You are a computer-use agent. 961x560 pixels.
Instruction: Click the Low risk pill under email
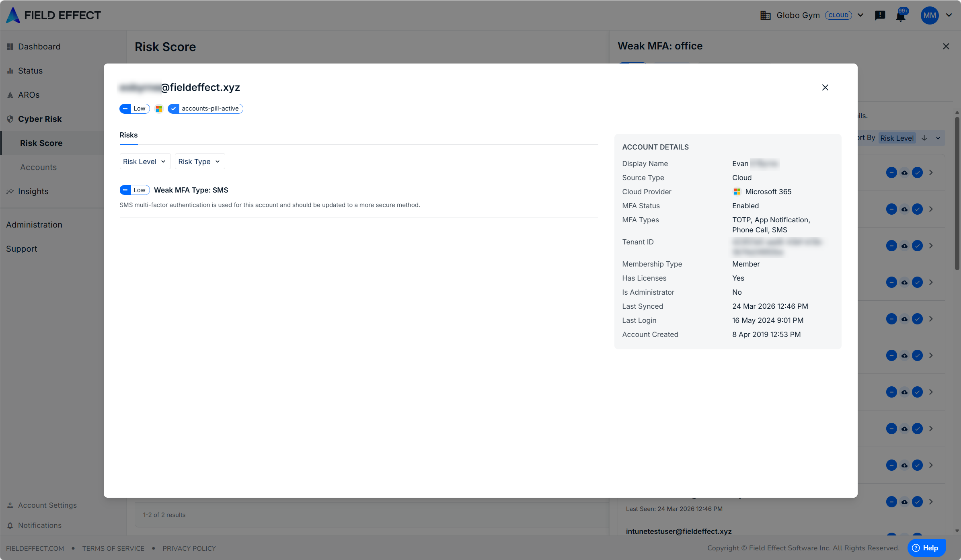(135, 109)
